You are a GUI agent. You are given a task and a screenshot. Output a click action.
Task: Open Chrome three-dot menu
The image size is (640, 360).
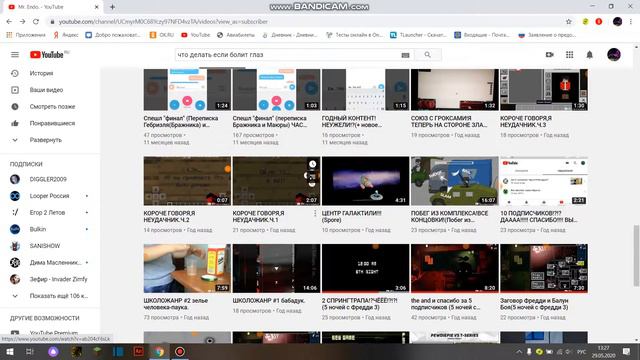pyautogui.click(x=631, y=22)
